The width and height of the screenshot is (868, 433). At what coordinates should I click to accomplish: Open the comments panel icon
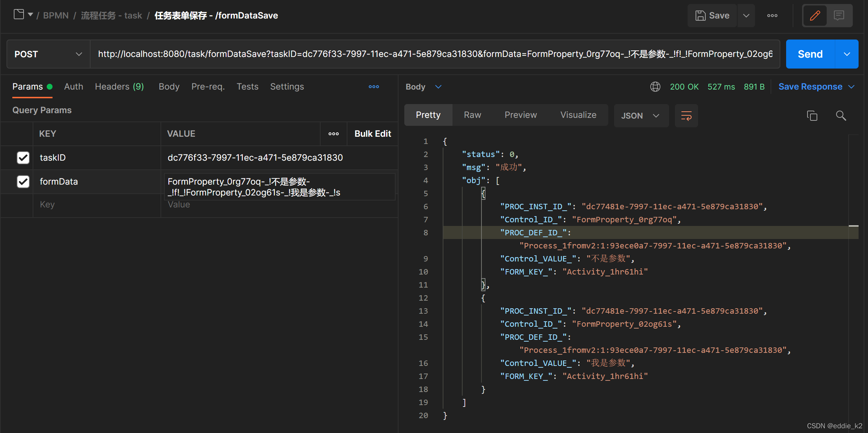(x=839, y=15)
